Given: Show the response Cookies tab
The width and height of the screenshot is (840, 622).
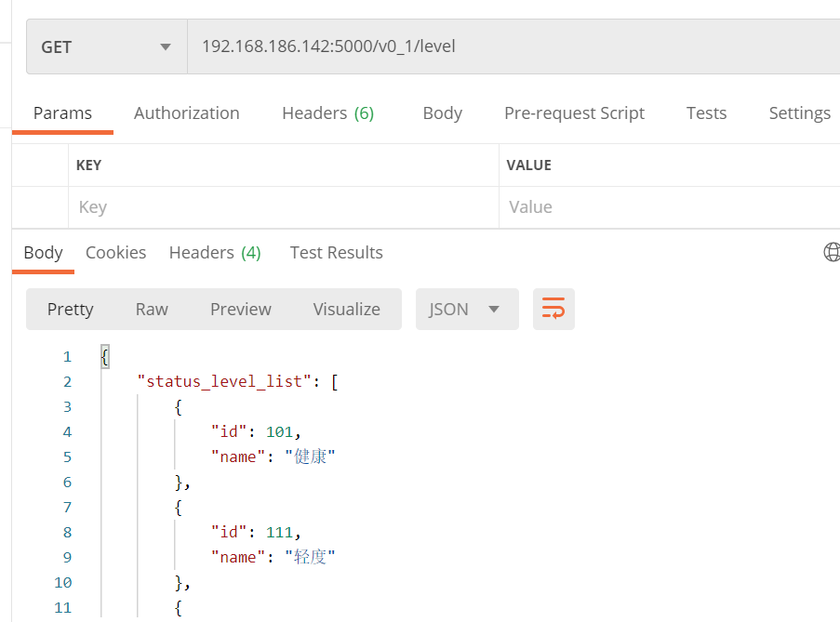Looking at the screenshot, I should pyautogui.click(x=115, y=253).
